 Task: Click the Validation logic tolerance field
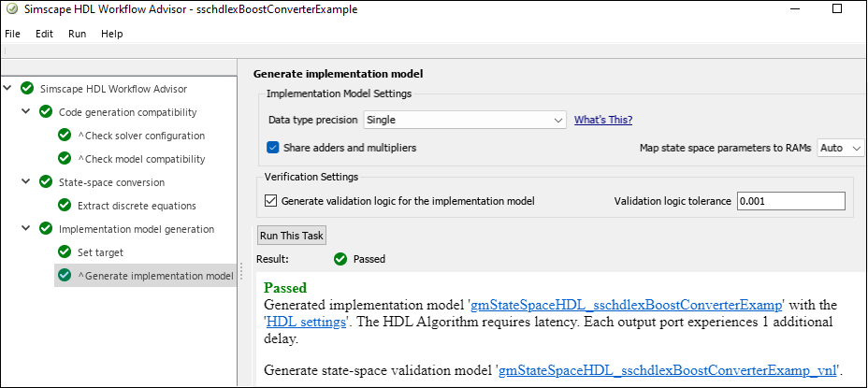[x=790, y=201]
